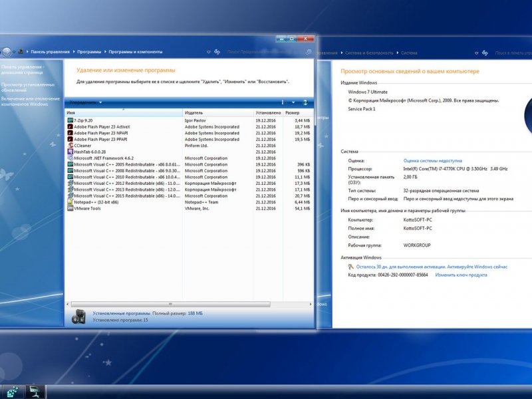Select the HashTab 6.0.0.28 icon
This screenshot has width=532, height=399.
[x=70, y=152]
